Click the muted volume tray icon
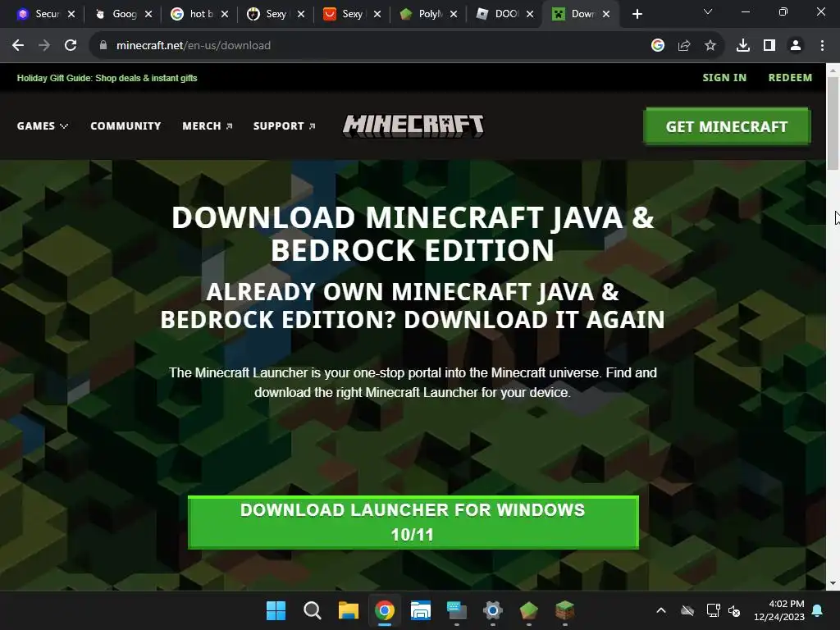 click(x=734, y=610)
